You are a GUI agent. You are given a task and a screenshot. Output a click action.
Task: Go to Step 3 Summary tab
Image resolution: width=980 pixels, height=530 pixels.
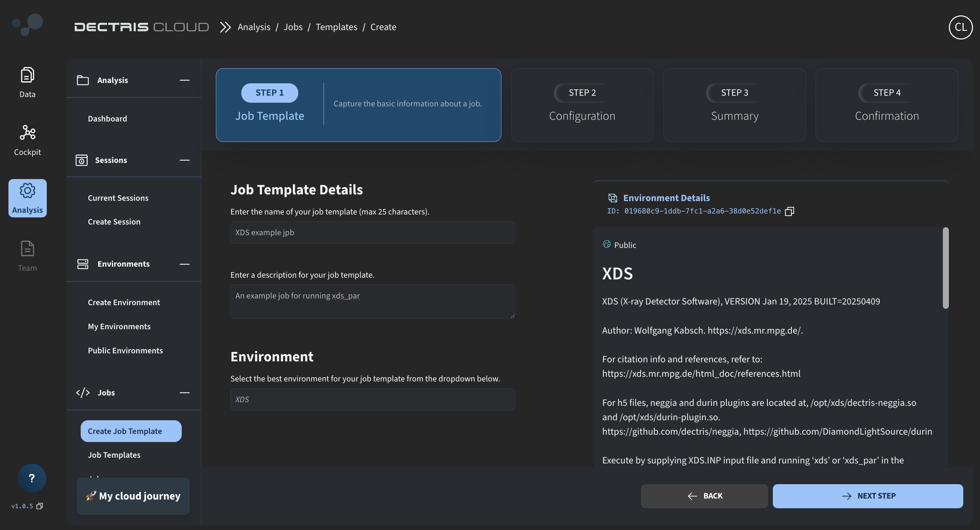click(735, 105)
